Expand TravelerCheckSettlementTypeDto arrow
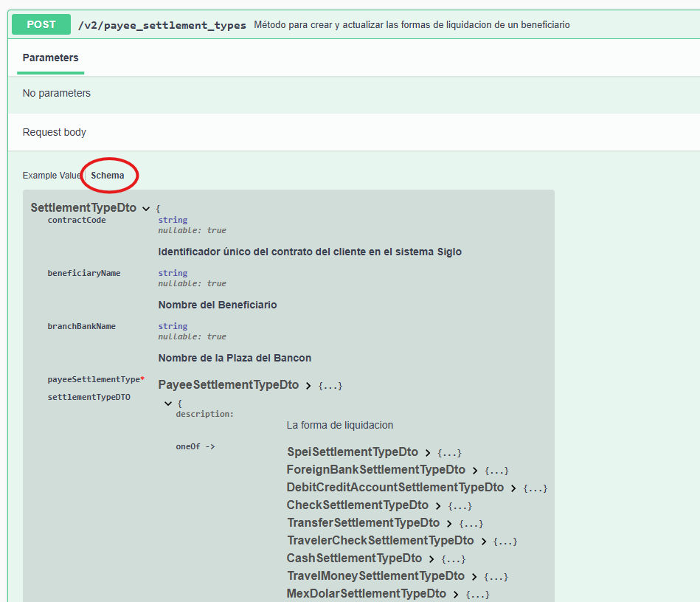 tap(484, 542)
